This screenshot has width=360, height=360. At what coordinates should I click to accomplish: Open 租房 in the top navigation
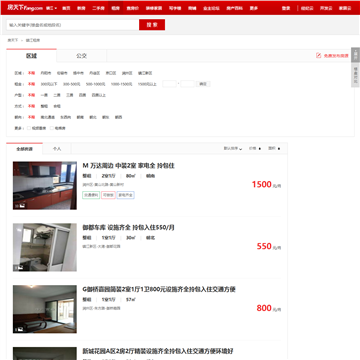point(116,8)
